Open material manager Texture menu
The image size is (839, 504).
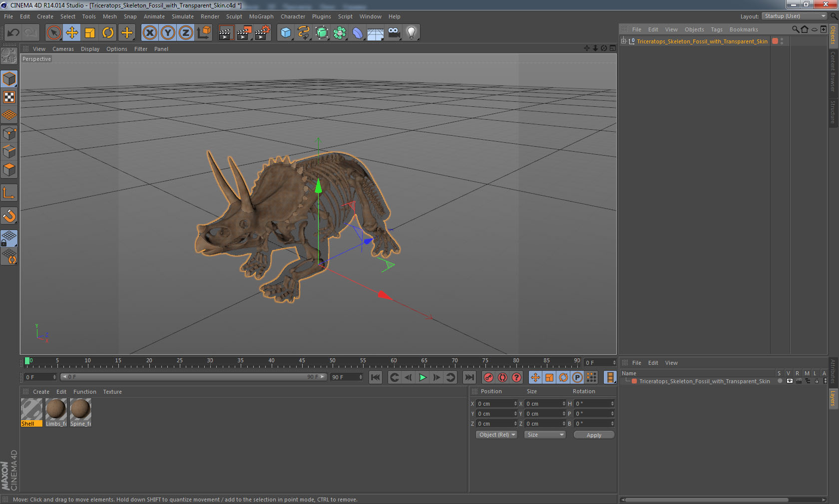point(112,392)
